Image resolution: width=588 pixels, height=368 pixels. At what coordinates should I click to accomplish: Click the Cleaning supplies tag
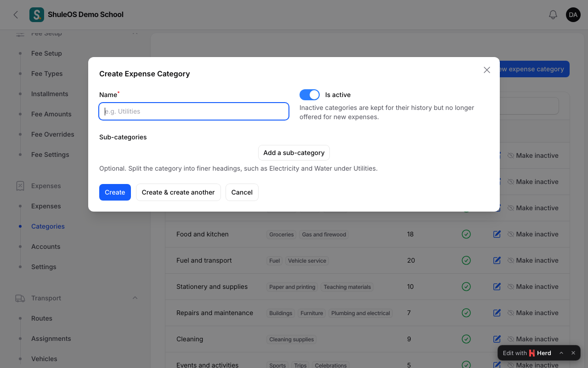(291, 339)
